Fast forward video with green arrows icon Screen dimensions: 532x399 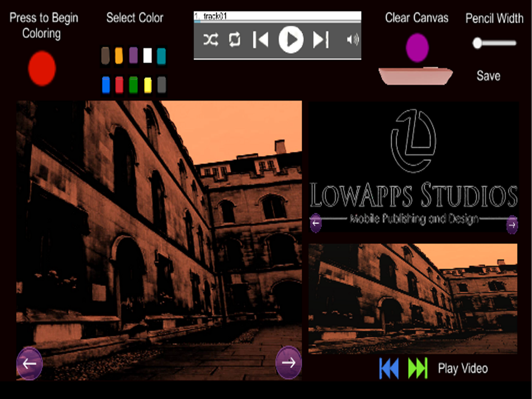pos(418,369)
